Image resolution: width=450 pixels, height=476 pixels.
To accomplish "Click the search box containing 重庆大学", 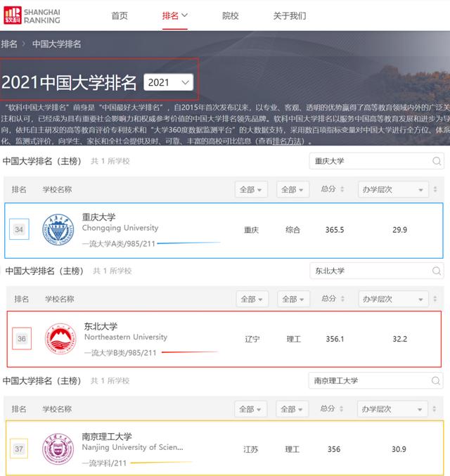I will coord(376,161).
